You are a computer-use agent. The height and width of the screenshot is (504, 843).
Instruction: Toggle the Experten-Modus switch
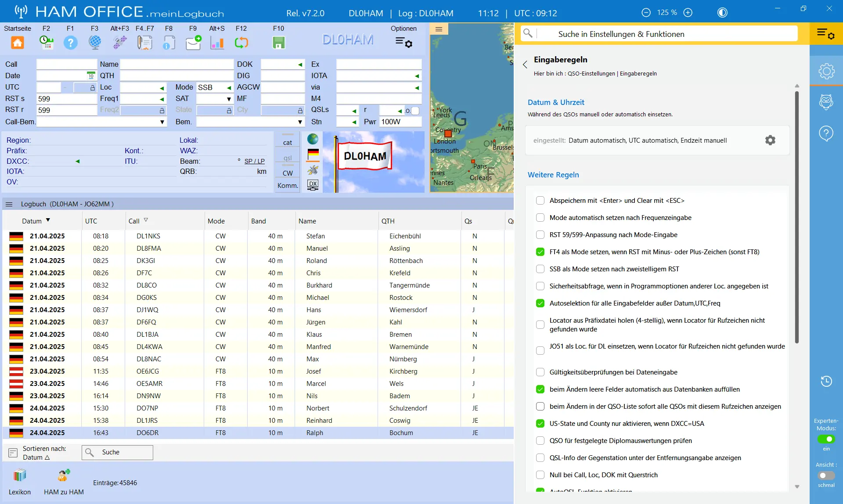pos(826,439)
